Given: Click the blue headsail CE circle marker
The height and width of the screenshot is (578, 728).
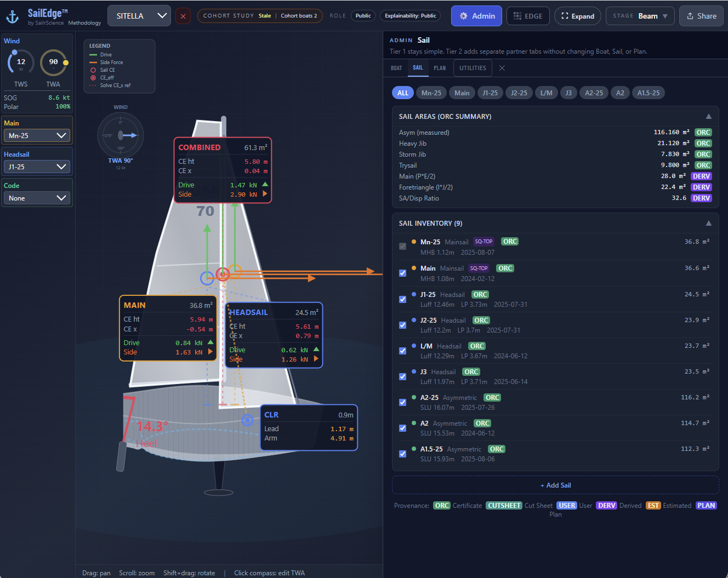Looking at the screenshot, I should (207, 278).
